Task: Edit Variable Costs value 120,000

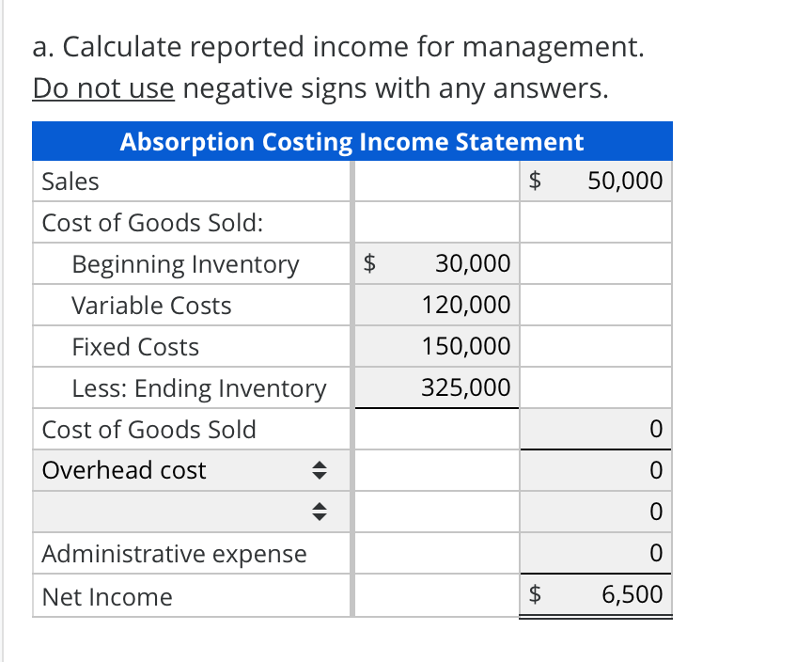Action: [x=437, y=305]
